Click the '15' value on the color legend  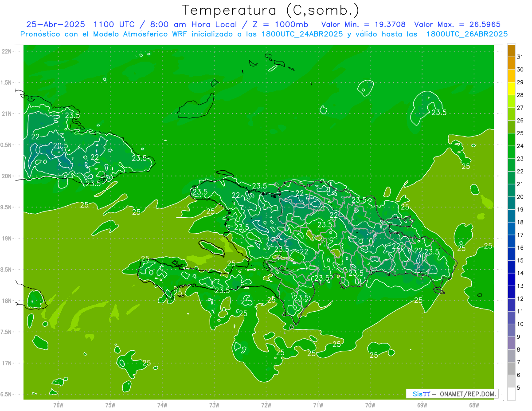(x=520, y=260)
